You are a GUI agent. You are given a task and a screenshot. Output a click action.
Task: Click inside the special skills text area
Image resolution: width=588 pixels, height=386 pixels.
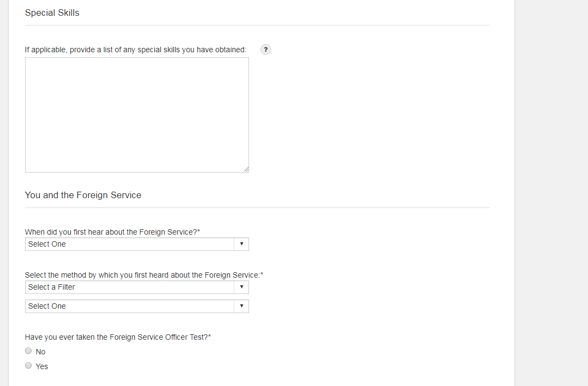click(137, 115)
